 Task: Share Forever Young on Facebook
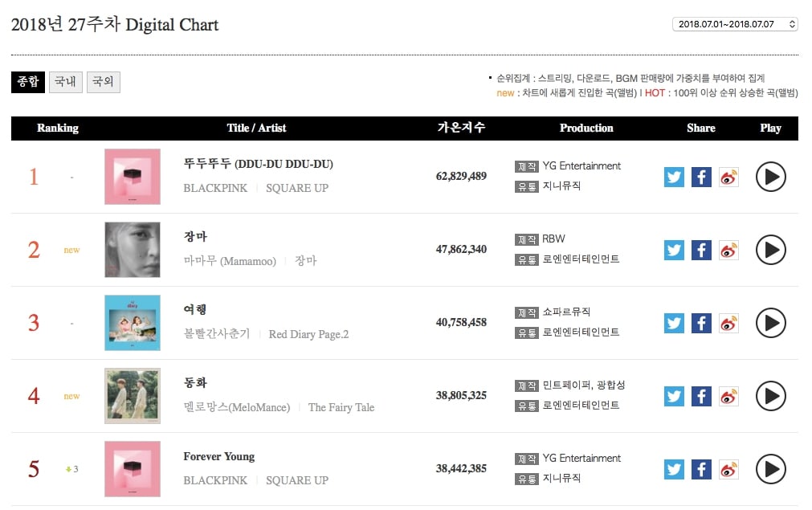click(701, 469)
